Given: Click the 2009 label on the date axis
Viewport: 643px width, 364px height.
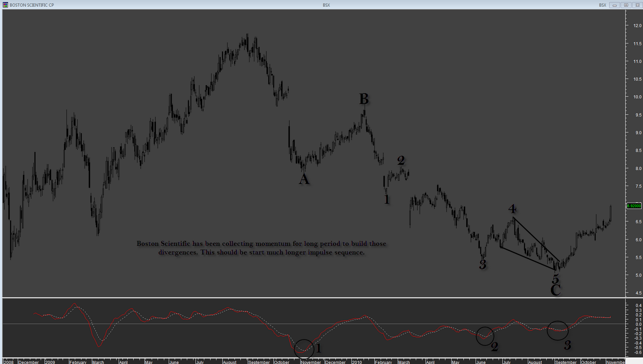Looking at the screenshot, I should click(50, 362).
